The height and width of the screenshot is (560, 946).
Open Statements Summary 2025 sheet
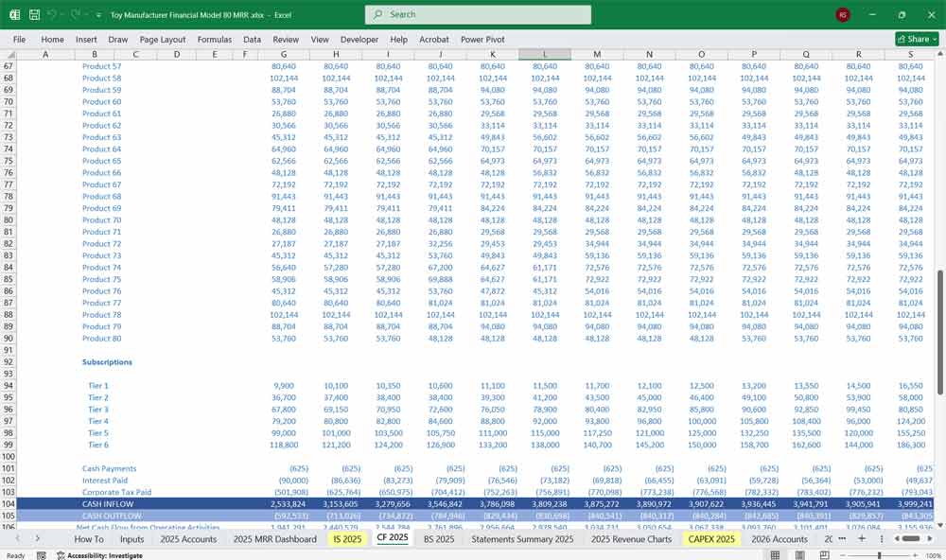[x=522, y=539]
